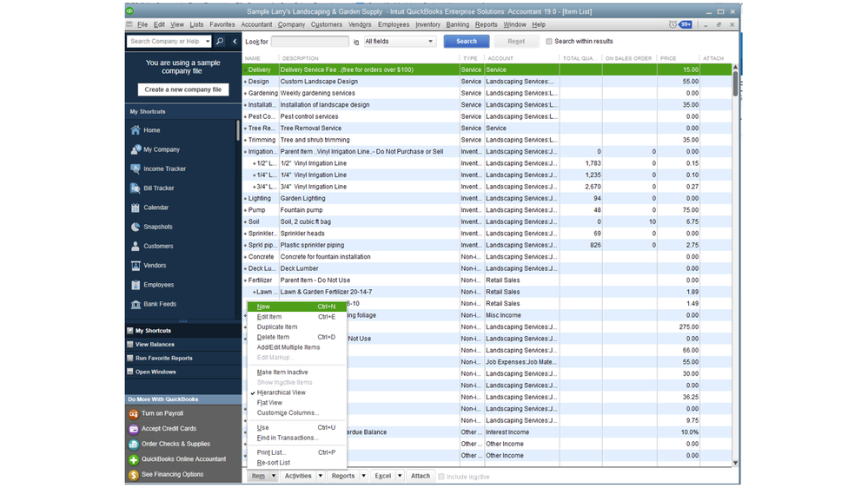The image size is (868, 488).
Task: Click the Look for text field
Action: pos(310,42)
